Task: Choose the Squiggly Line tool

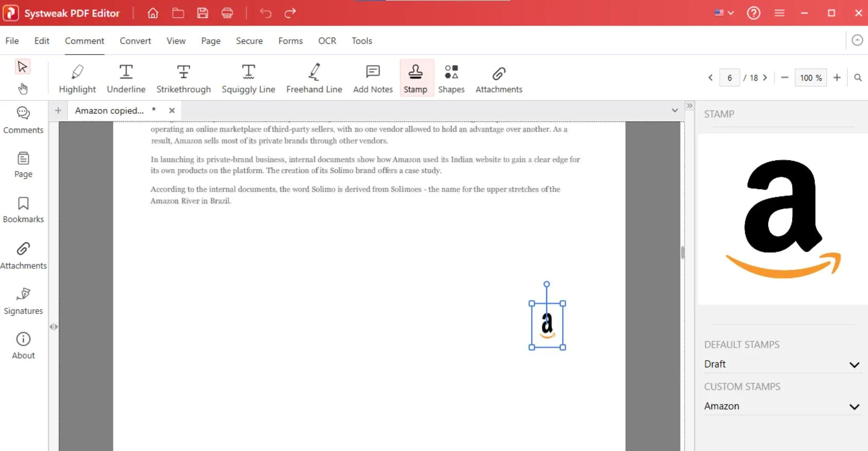Action: [248, 79]
